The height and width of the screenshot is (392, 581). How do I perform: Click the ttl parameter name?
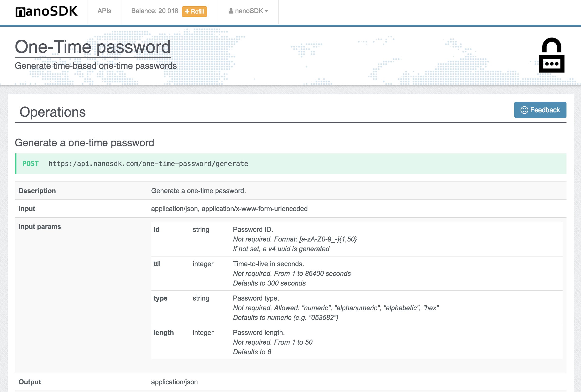157,264
